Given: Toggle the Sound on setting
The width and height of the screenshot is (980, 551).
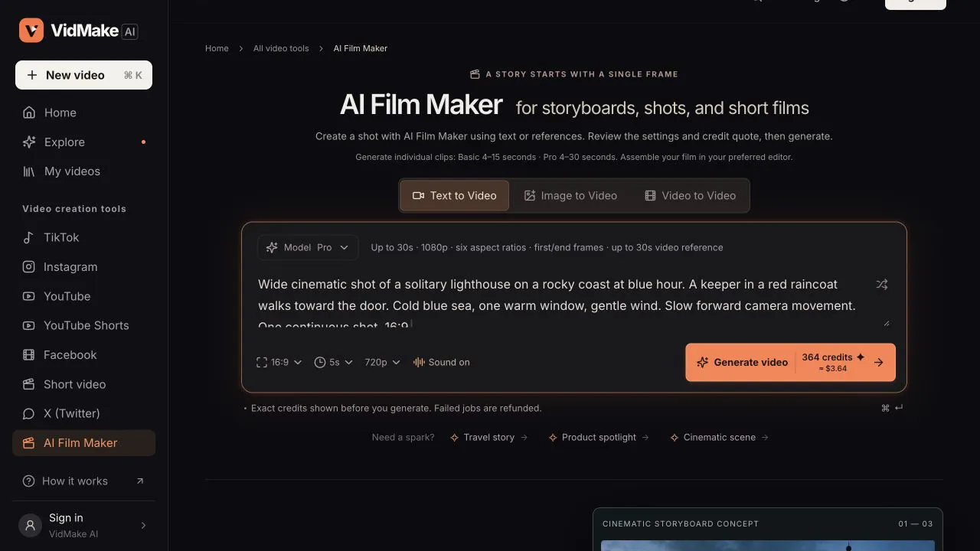Looking at the screenshot, I should (442, 362).
